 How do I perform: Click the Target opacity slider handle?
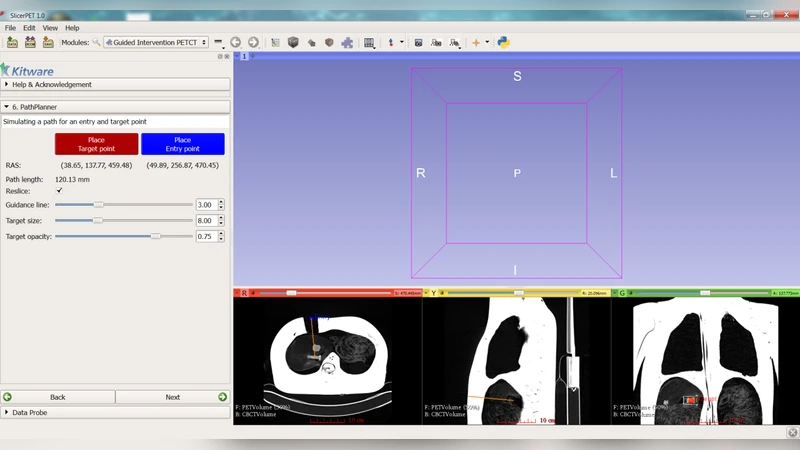click(x=155, y=236)
